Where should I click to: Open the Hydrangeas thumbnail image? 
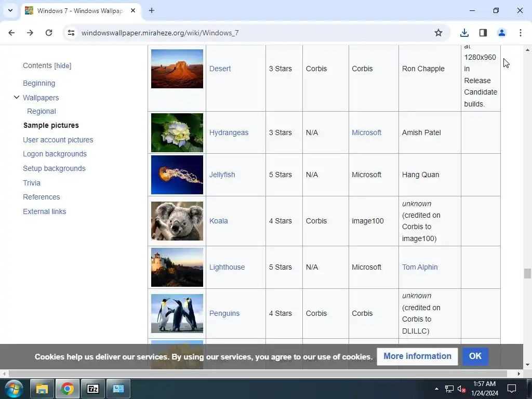tap(177, 132)
